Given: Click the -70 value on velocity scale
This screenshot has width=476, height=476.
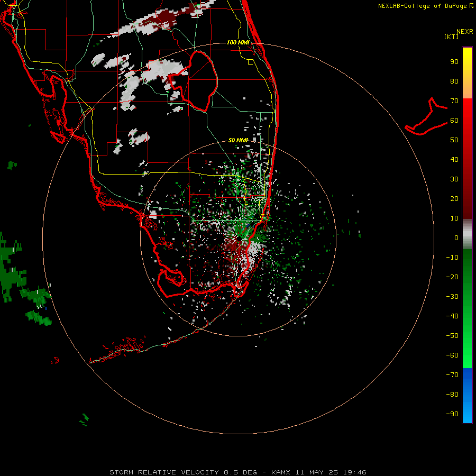Looking at the screenshot, I should point(452,375).
